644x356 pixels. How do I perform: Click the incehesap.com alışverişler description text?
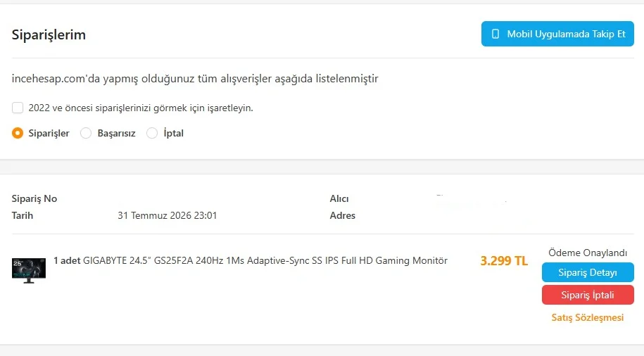coord(195,78)
